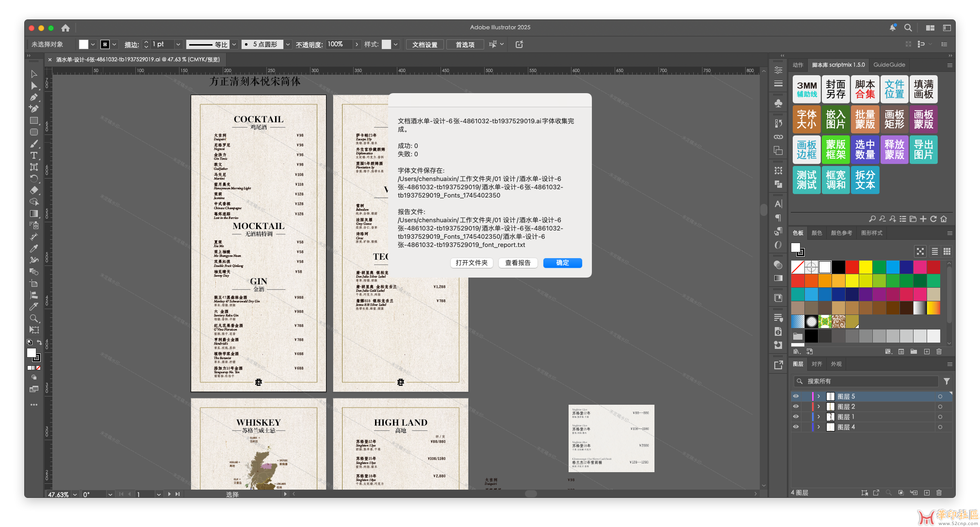Open stroke weight dropdown
The height and width of the screenshot is (527, 980).
[x=178, y=44]
